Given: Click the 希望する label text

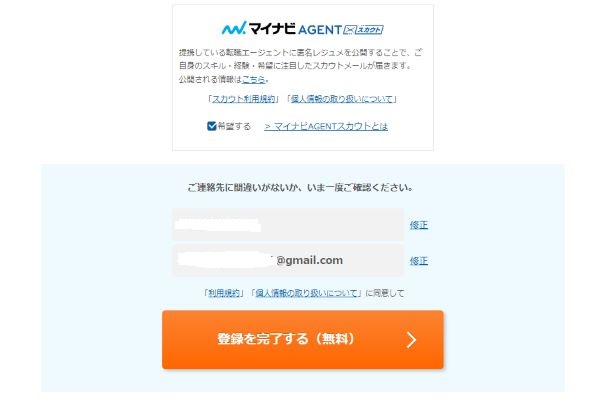Looking at the screenshot, I should tap(234, 126).
